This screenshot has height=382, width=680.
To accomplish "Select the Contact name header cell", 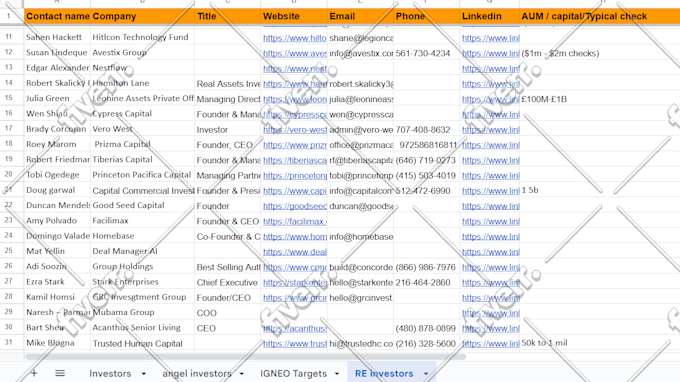I will tap(57, 16).
